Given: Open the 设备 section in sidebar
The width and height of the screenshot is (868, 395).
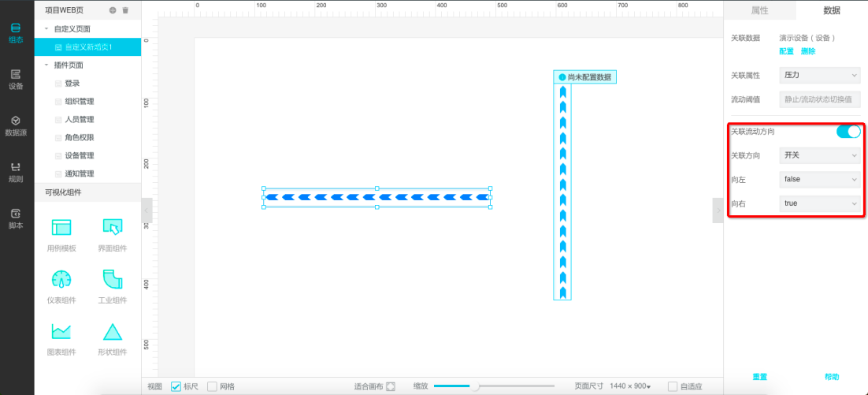Looking at the screenshot, I should [x=17, y=80].
